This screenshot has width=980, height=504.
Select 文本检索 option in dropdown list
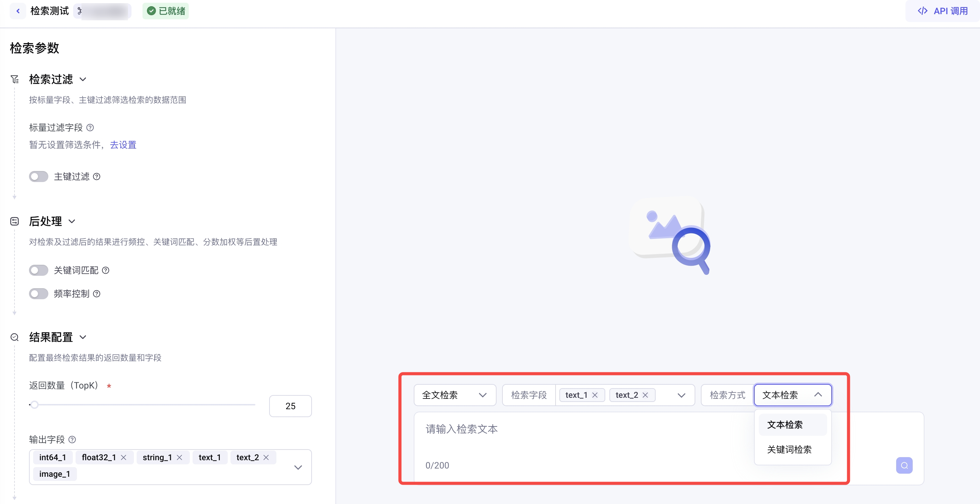[x=793, y=425]
